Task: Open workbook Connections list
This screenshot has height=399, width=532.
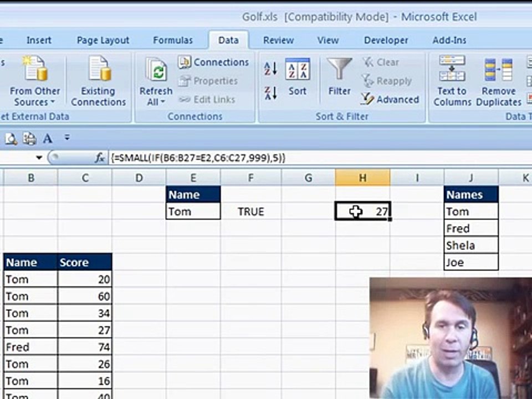Action: pos(213,62)
